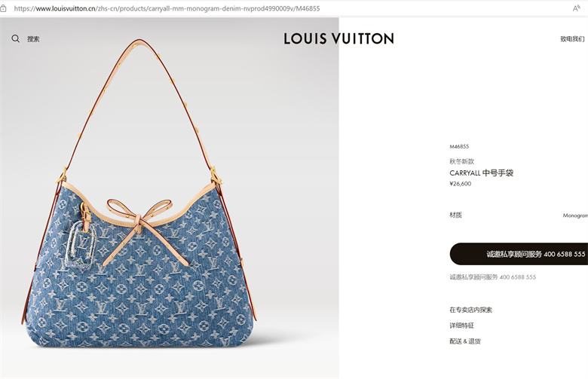Open 在专卖店内探索 store finder
This screenshot has height=379, width=588.
pyautogui.click(x=470, y=310)
